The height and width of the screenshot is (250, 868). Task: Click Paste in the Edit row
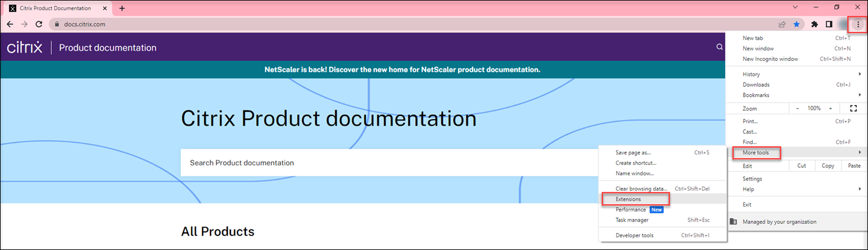854,165
